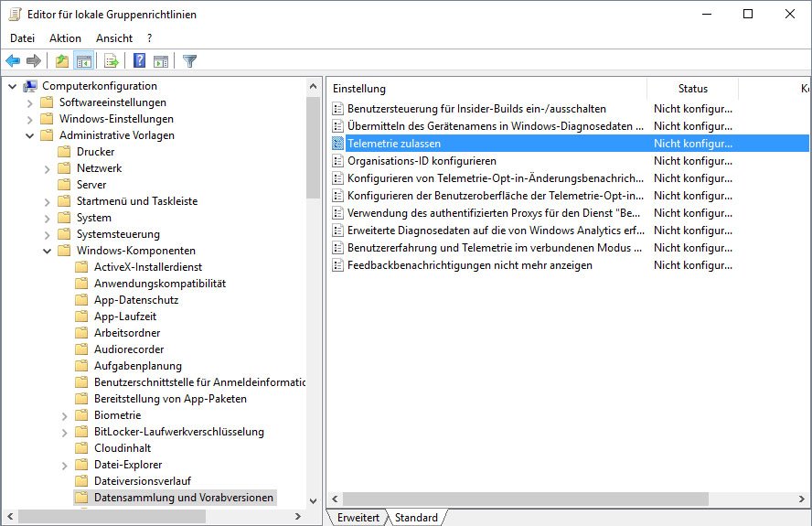Expand the System node
The image size is (812, 526).
click(x=48, y=218)
